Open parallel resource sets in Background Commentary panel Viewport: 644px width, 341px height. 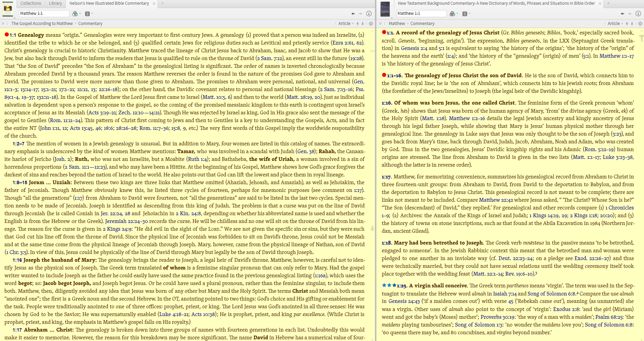[466, 13]
